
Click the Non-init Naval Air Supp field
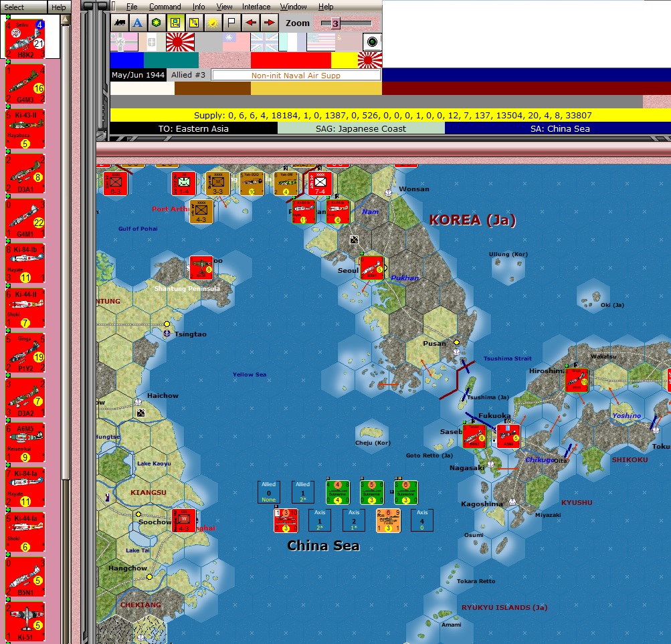297,74
